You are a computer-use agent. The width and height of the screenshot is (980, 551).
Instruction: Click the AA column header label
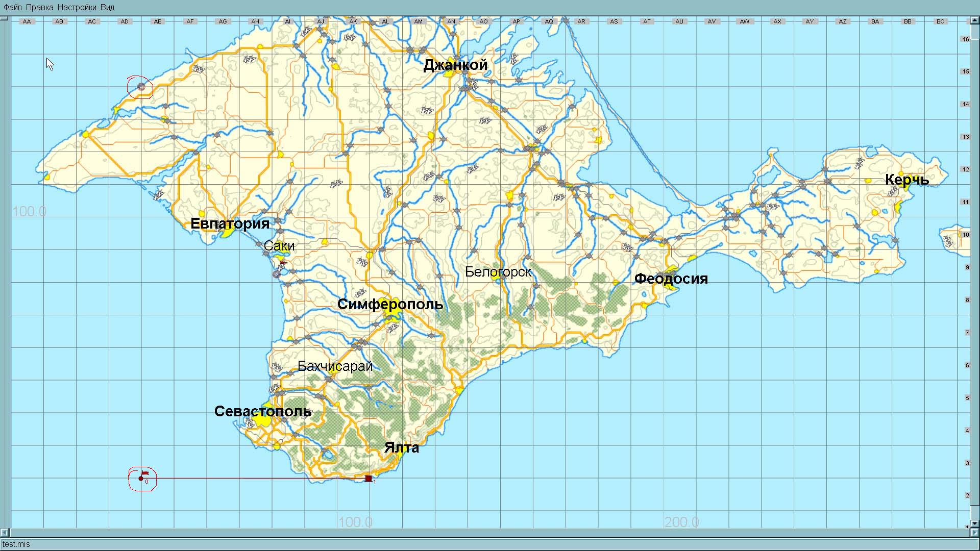[27, 21]
